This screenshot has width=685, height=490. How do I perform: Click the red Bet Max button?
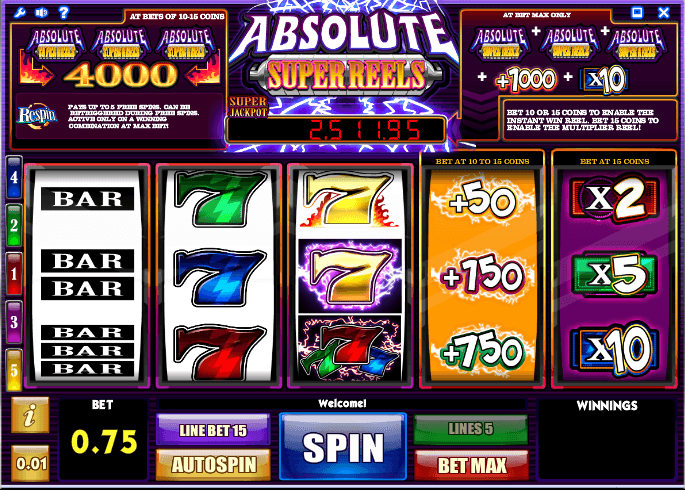pyautogui.click(x=471, y=465)
